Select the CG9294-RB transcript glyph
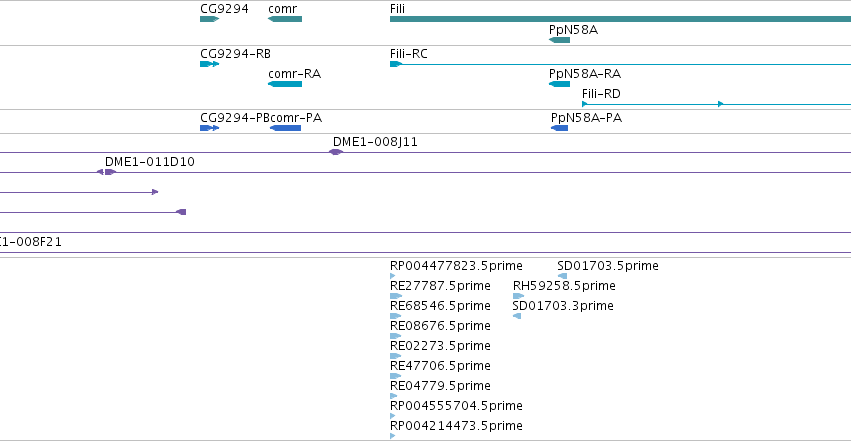 coord(209,64)
